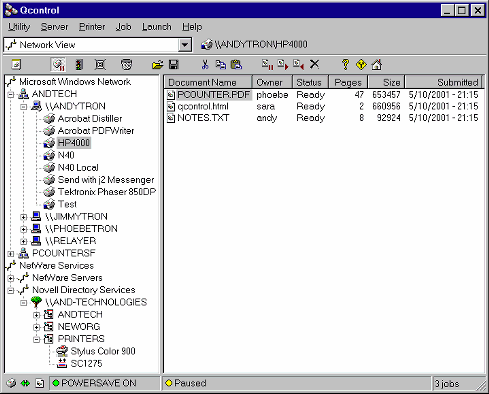Expand the \\PHOEBETRON server node
Image resolution: width=489 pixels, height=394 pixels.
coord(23,229)
